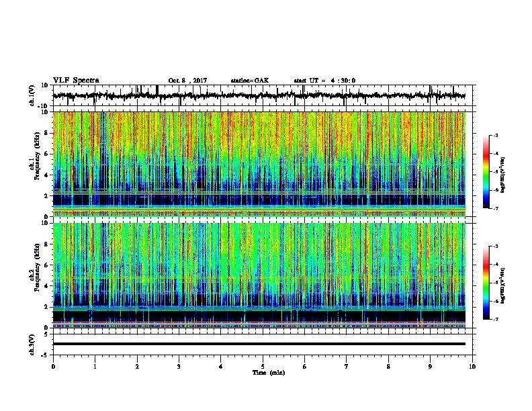Image resolution: width=532 pixels, height=411 pixels.
Task: Click the ch.1 spectrogram color bar
Action: click(x=486, y=172)
